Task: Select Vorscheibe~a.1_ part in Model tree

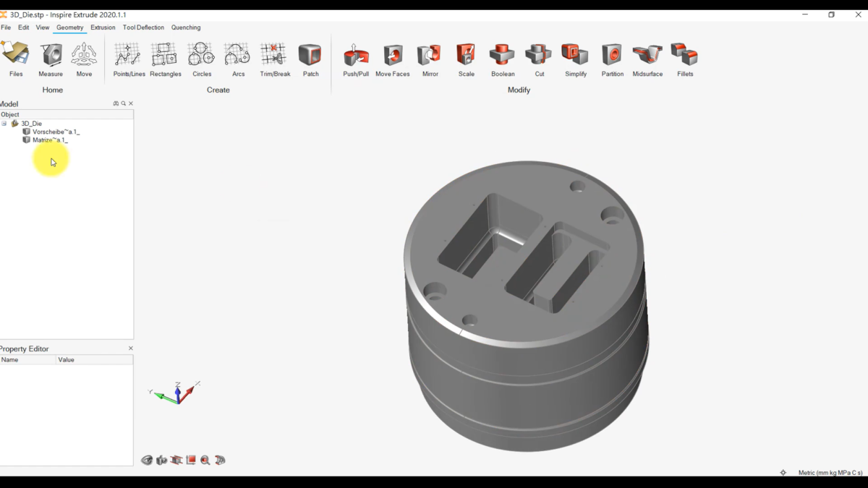Action: 56,132
